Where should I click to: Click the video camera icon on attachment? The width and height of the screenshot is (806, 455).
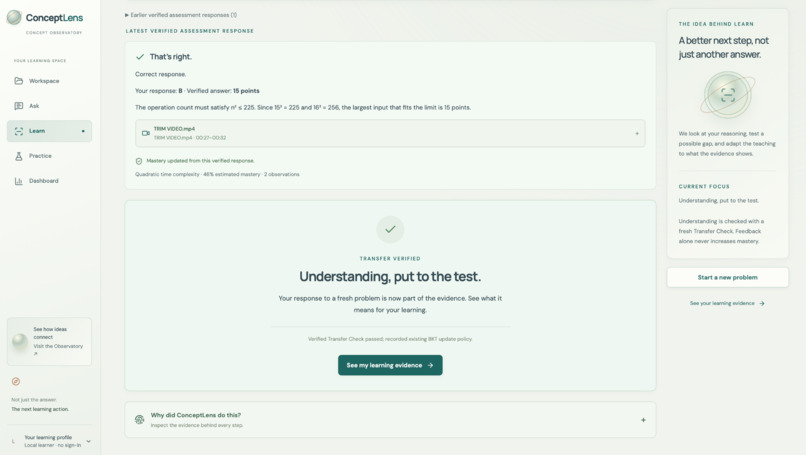[x=145, y=133]
